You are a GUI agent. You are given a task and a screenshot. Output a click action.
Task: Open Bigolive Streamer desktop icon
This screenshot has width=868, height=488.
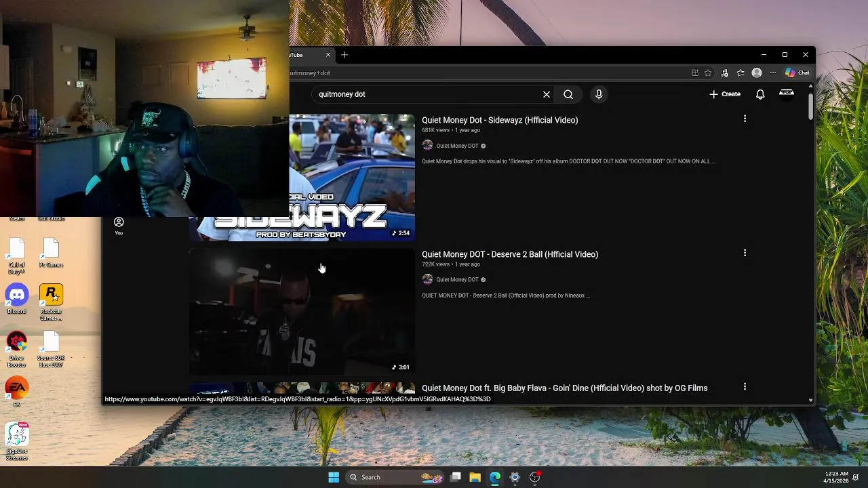click(x=17, y=442)
